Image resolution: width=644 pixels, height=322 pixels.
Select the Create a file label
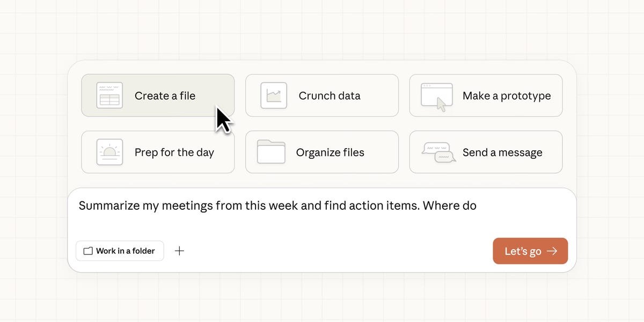165,96
